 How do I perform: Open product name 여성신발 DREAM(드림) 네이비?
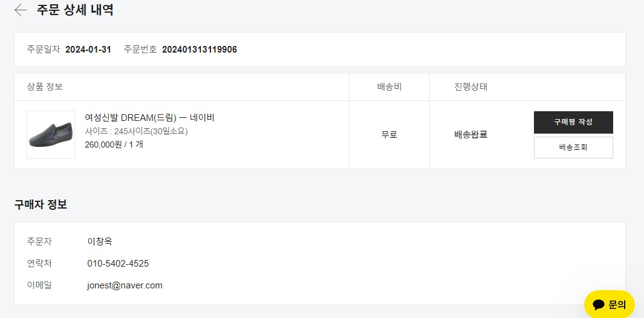[x=150, y=118]
